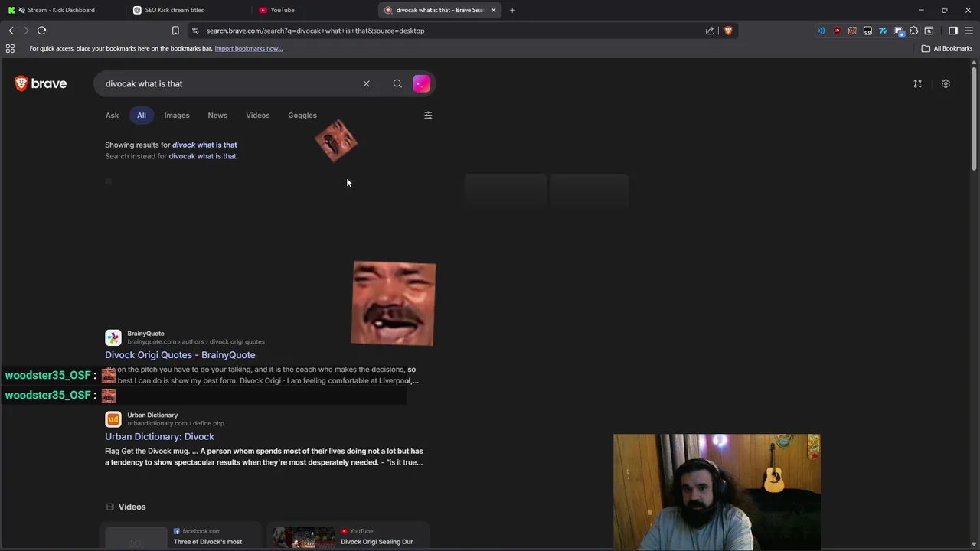
Task: Open Divock Origi Quotes - BrainyQuote result
Action: [x=180, y=355]
